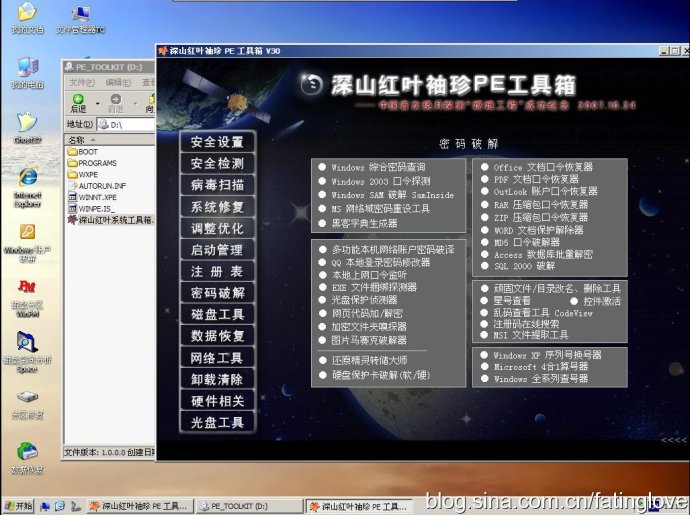Select Office 文档口令恢复器 option
The image size is (690, 515).
(537, 167)
